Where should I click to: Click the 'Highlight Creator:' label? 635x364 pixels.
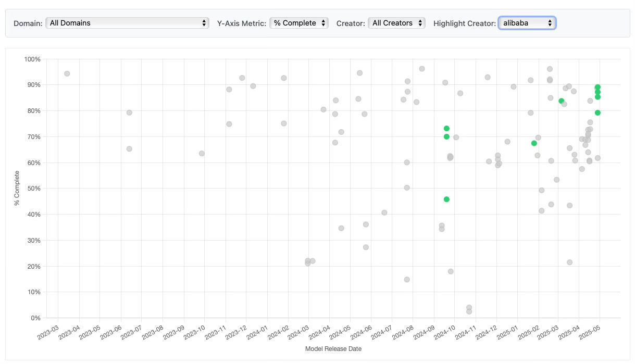(x=465, y=23)
